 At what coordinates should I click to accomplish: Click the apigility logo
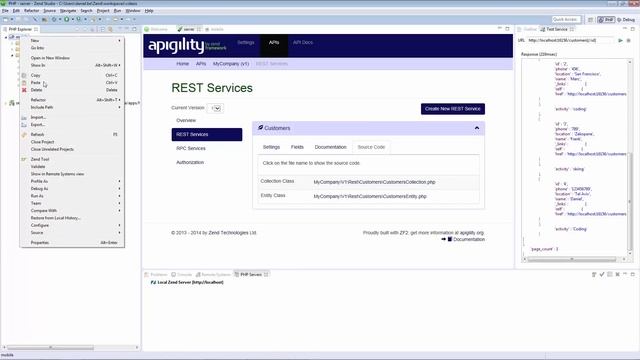click(187, 45)
